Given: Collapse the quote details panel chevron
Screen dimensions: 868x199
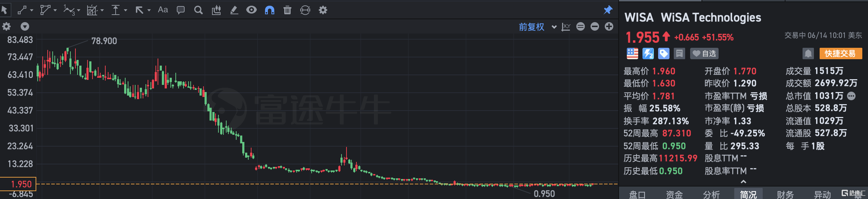Looking at the screenshot, I should [743, 182].
